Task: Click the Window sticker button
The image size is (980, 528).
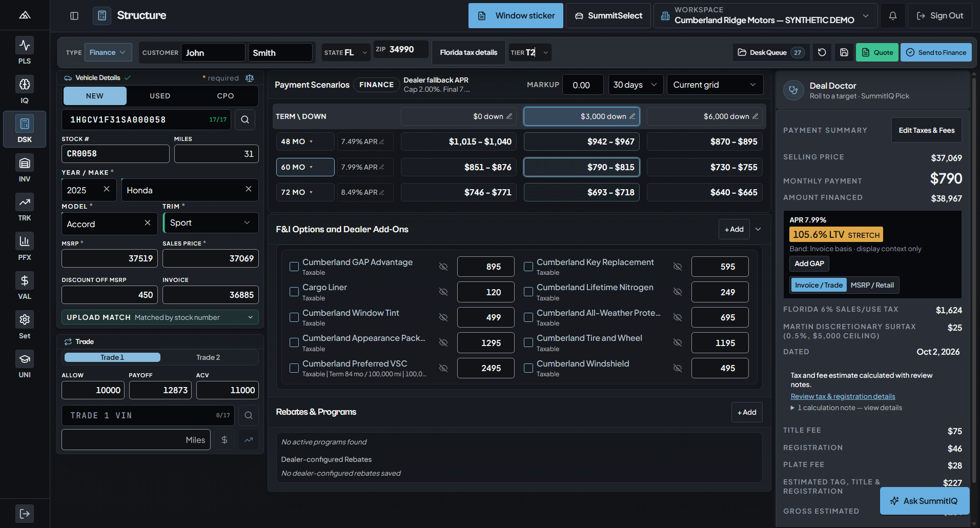Action: [x=516, y=16]
